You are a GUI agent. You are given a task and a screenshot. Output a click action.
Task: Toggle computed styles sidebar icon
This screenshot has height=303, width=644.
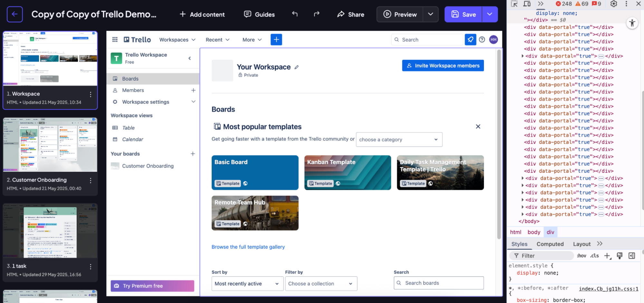click(x=632, y=256)
